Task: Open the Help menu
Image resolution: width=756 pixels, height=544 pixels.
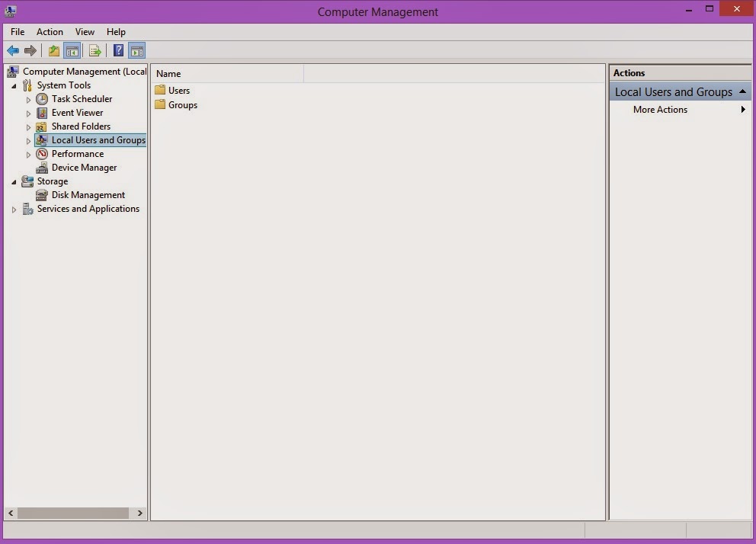Action: (x=116, y=32)
